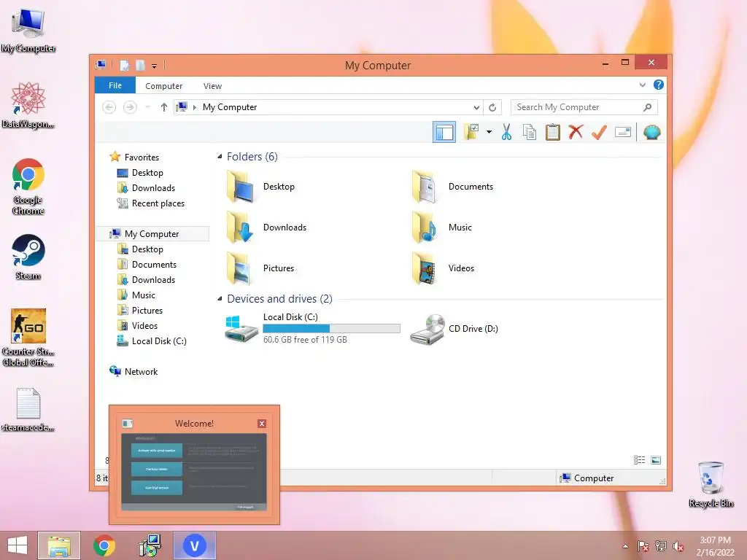Select the Local Disk (C:) drive
Image resolution: width=747 pixels, height=560 pixels.
click(312, 328)
